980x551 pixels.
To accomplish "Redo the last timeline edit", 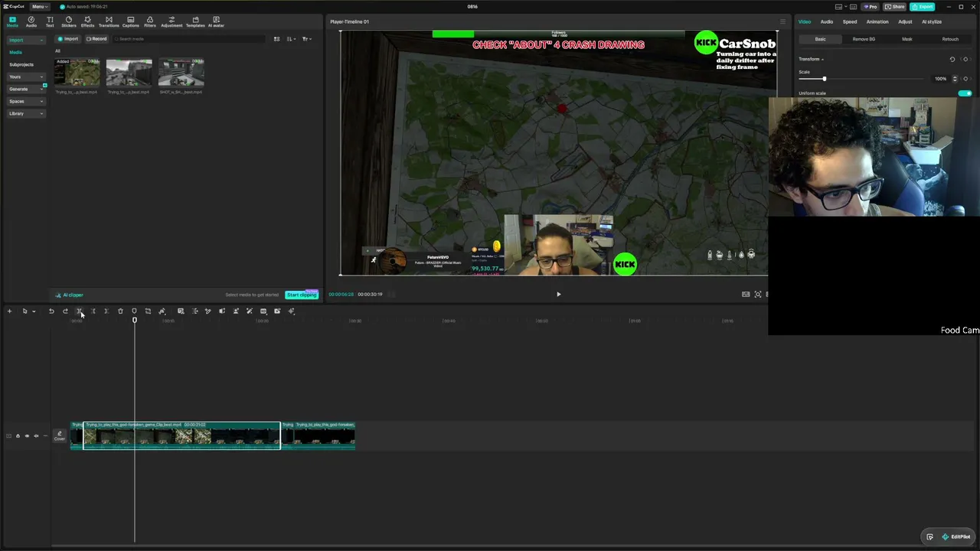I will click(65, 311).
